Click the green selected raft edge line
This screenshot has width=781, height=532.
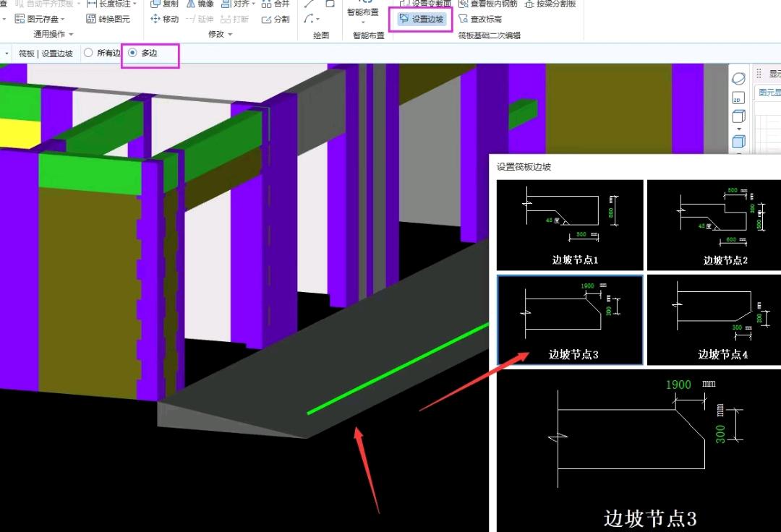[x=398, y=368]
